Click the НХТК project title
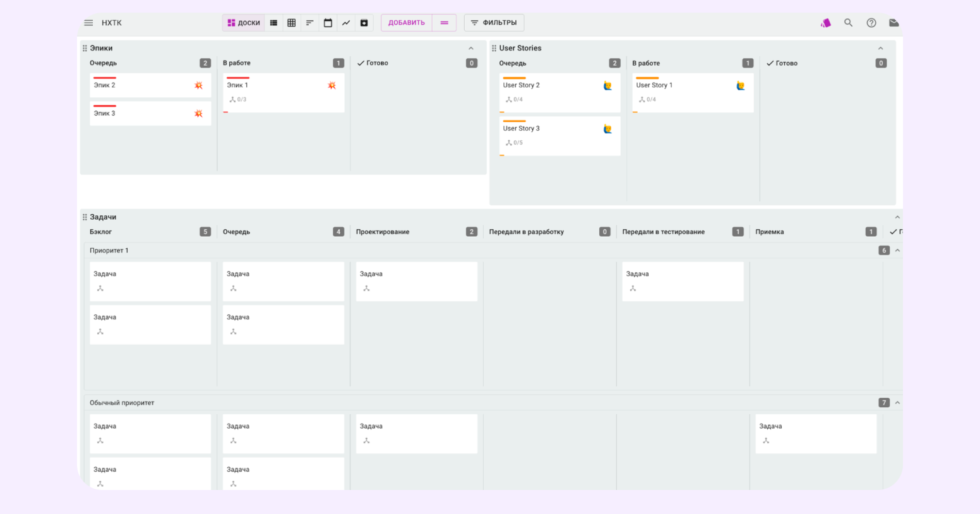 tap(112, 23)
